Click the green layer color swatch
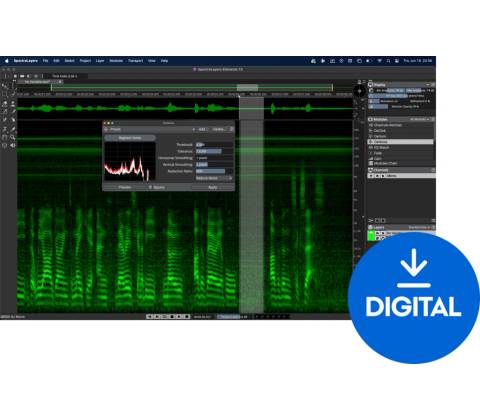 click(x=371, y=235)
